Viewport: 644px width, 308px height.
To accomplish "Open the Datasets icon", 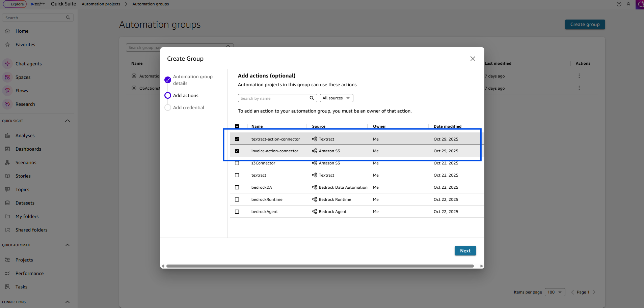I will coord(7,203).
